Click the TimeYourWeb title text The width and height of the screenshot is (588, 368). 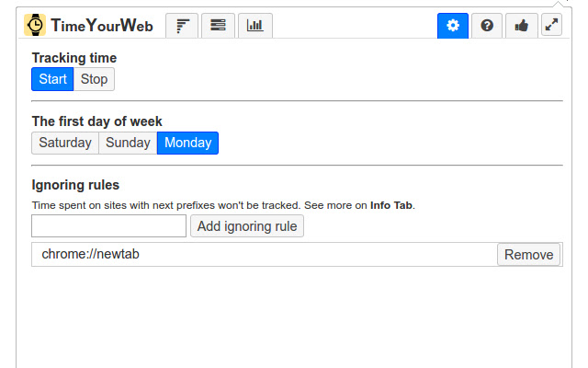101,25
